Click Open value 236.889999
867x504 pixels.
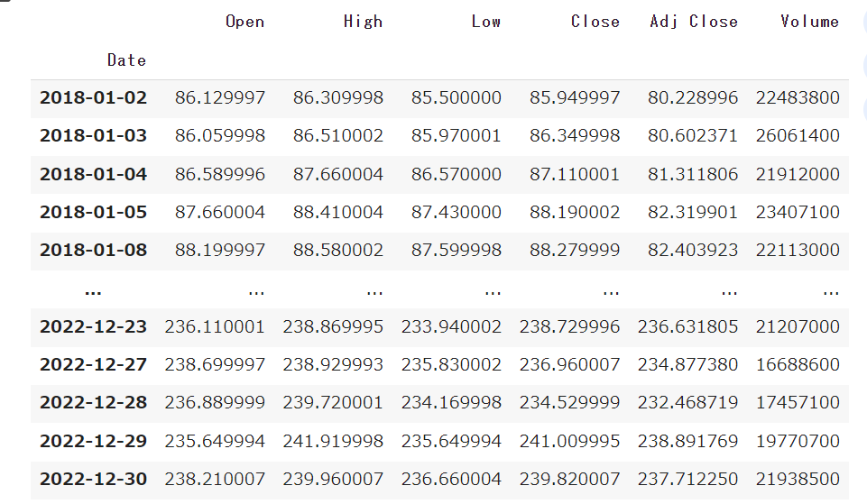(215, 403)
